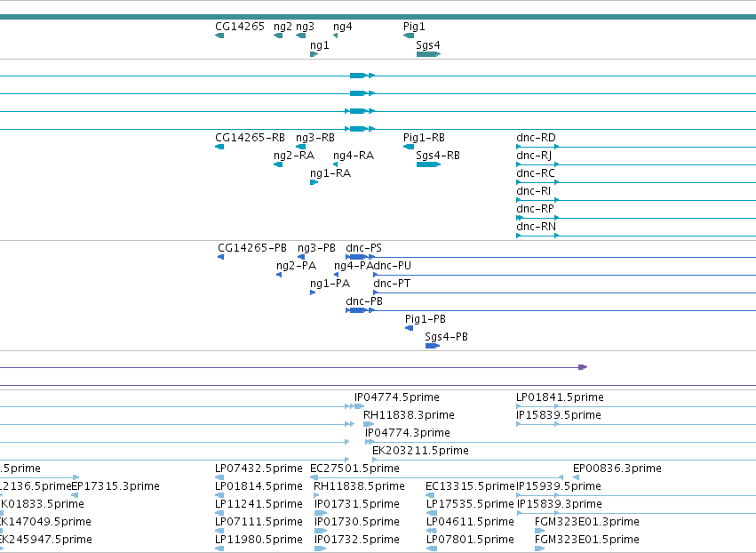Open EST LP07432.5prime
Screen dimensions: 756x553
pos(259,469)
